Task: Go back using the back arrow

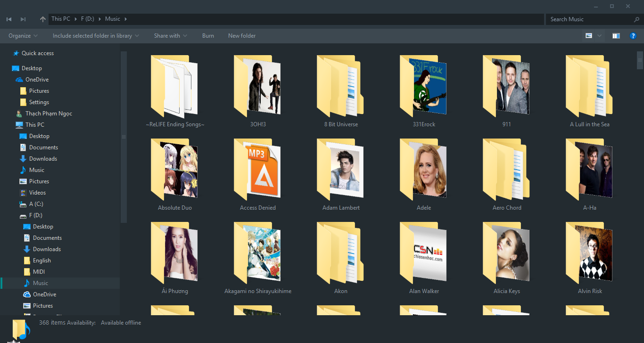Action: [x=8, y=19]
